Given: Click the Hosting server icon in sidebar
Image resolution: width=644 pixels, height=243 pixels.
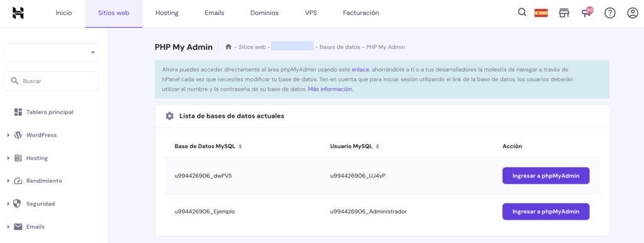Looking at the screenshot, I should click(18, 158).
